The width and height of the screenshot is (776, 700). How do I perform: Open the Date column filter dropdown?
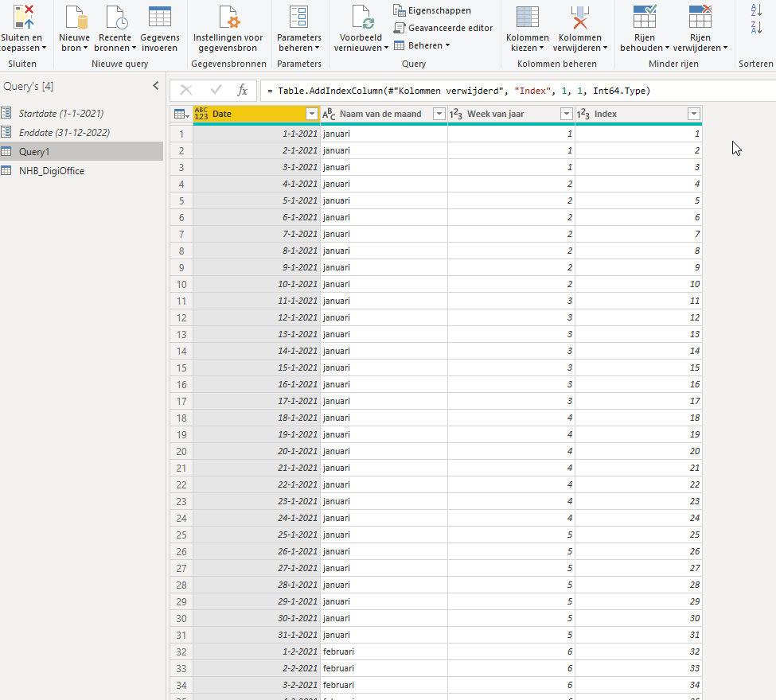312,114
